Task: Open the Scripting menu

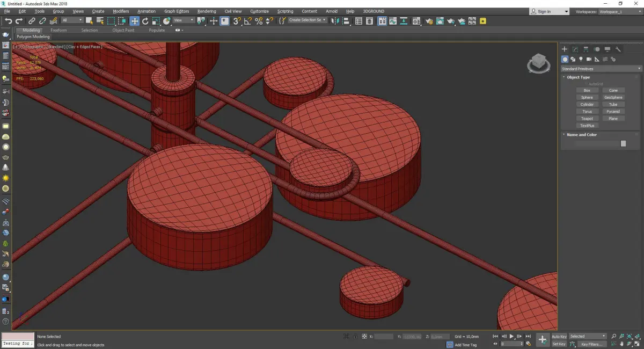Action: click(286, 11)
